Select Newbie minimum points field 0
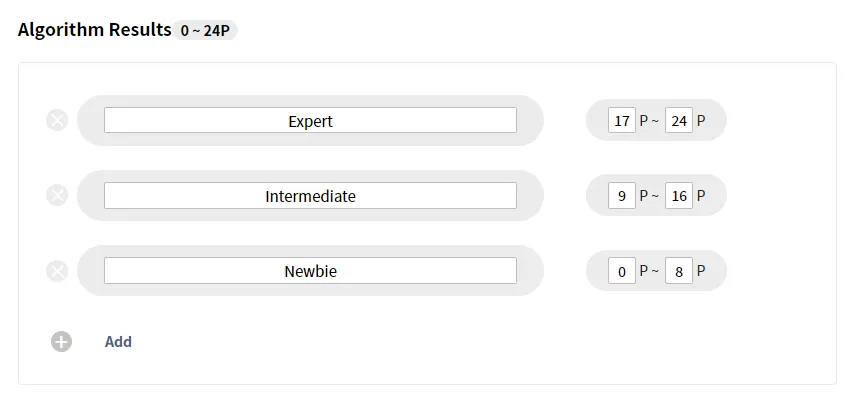The height and width of the screenshot is (401, 857). pyautogui.click(x=622, y=271)
